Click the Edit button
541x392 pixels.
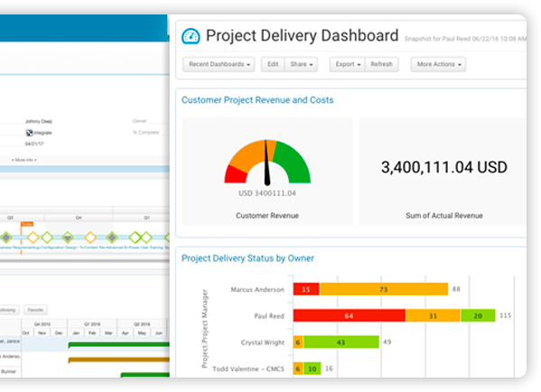273,64
